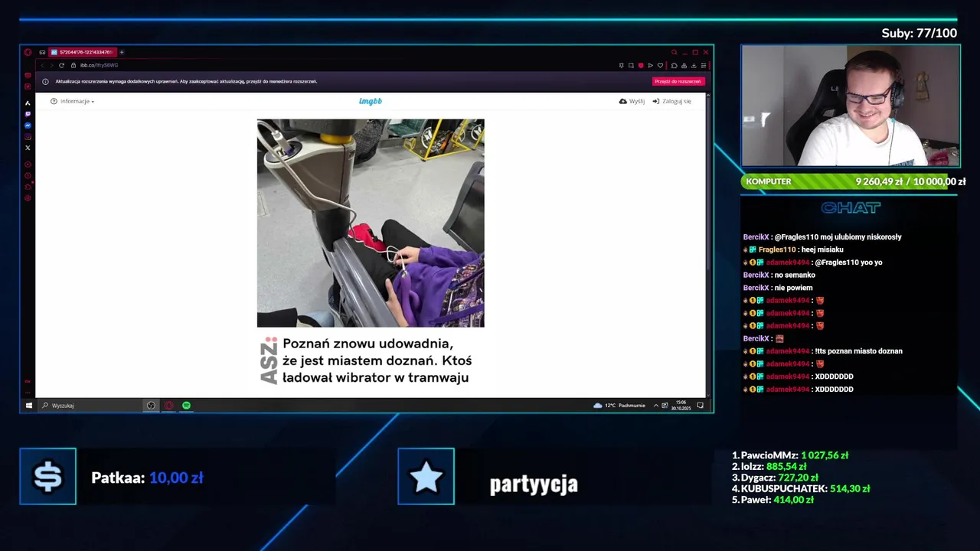
Task: Click the 12°C Pochmurnie weather widget
Action: [x=619, y=406]
